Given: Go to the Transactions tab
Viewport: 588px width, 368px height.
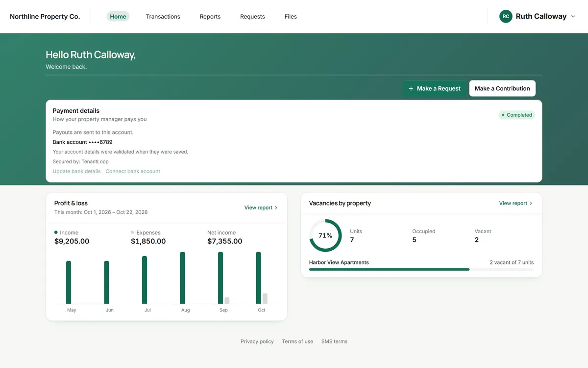Looking at the screenshot, I should click(163, 16).
